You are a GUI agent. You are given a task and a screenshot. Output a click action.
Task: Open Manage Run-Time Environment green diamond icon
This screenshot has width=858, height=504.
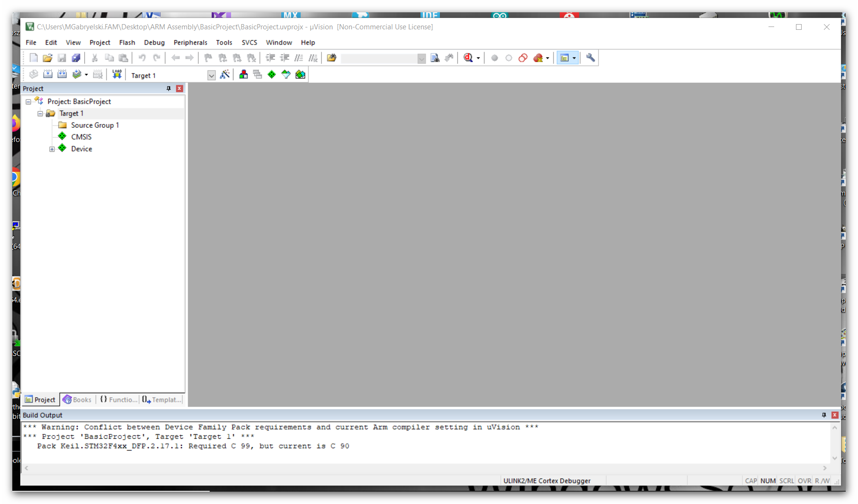click(272, 74)
